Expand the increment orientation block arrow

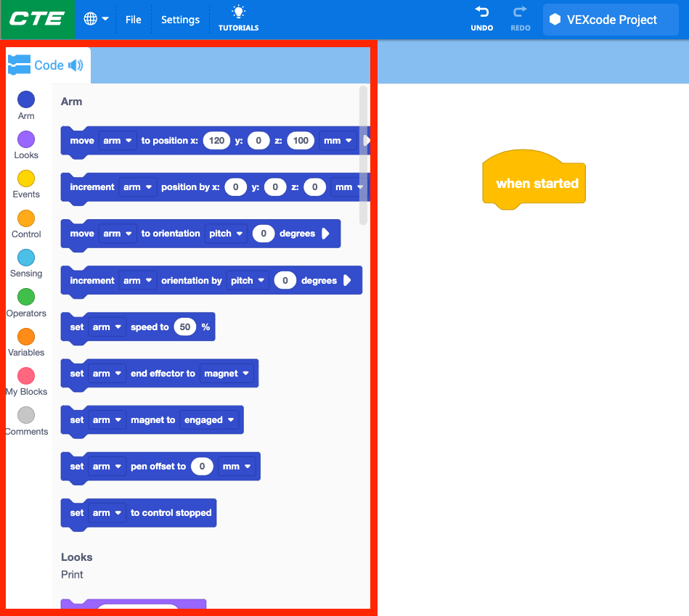pos(347,280)
